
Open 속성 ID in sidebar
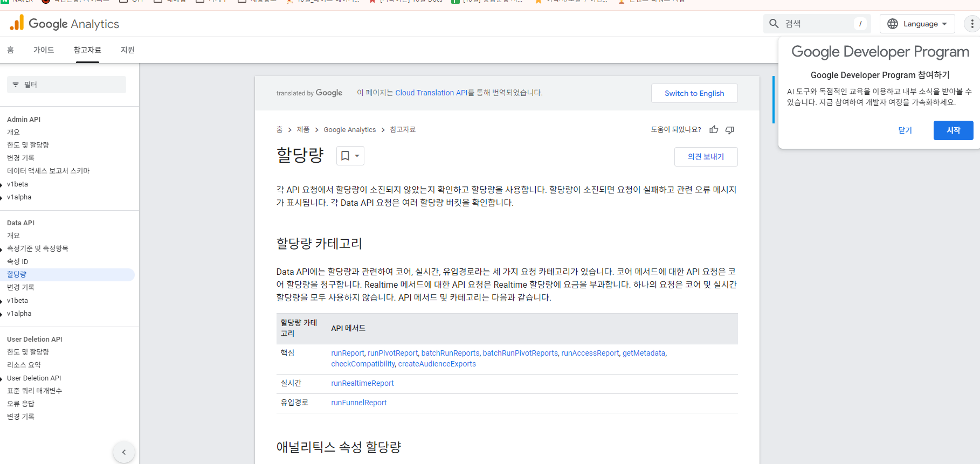point(18,261)
